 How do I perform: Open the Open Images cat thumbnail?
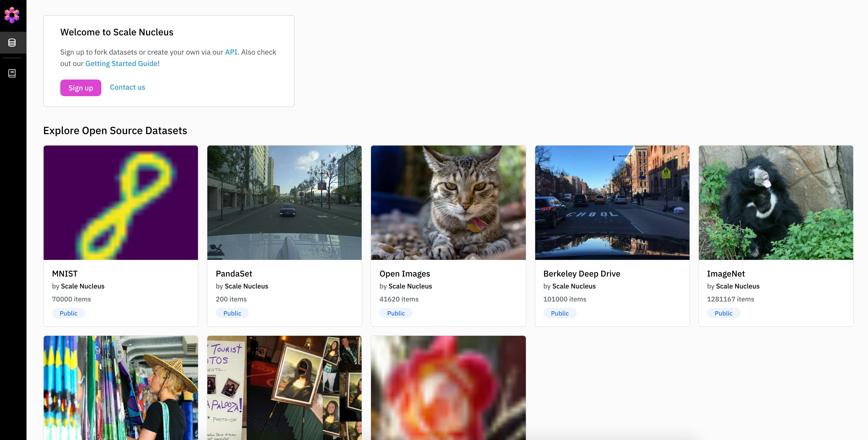click(x=448, y=203)
